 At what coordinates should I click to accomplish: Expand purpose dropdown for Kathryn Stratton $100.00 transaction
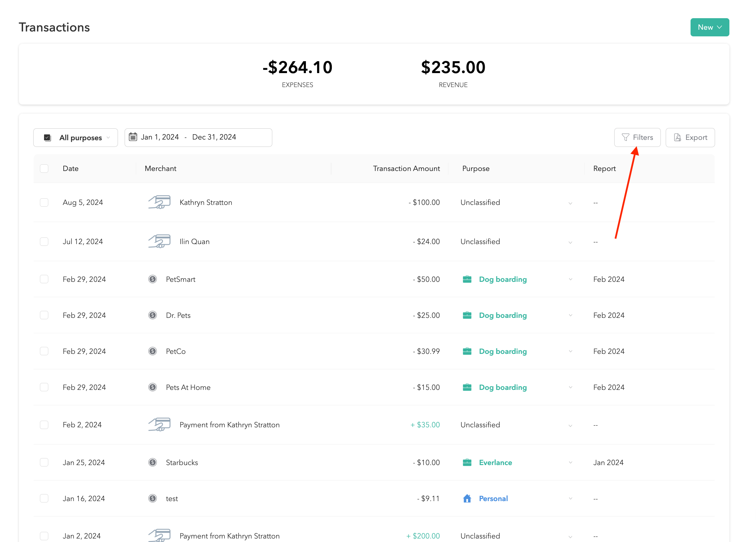[570, 203]
